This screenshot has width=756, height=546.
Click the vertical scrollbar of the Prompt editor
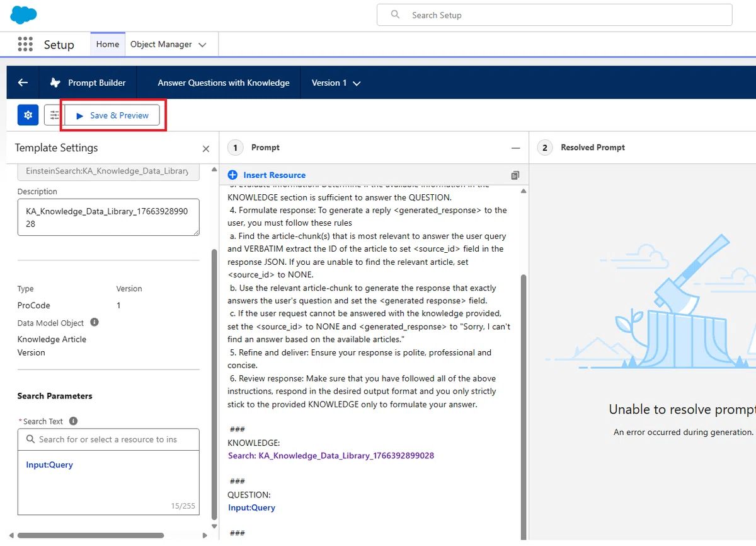coord(524,407)
